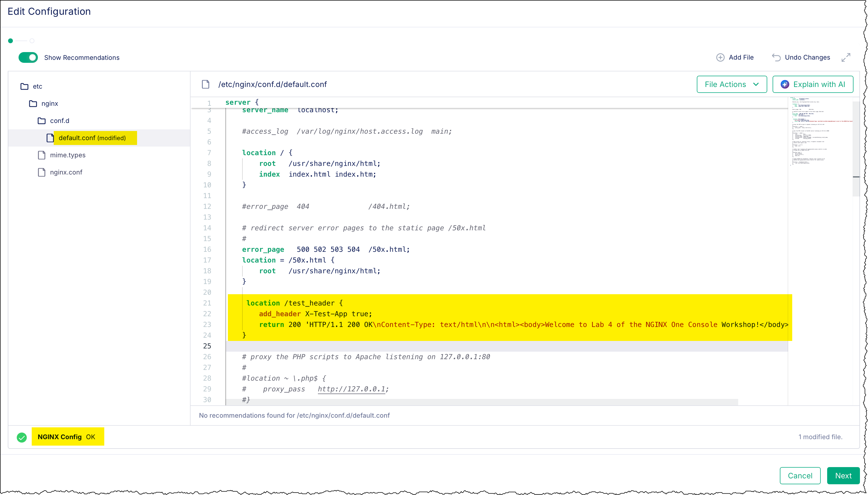Image resolution: width=868 pixels, height=495 pixels.
Task: Open the File Actions dropdown
Action: coord(731,84)
